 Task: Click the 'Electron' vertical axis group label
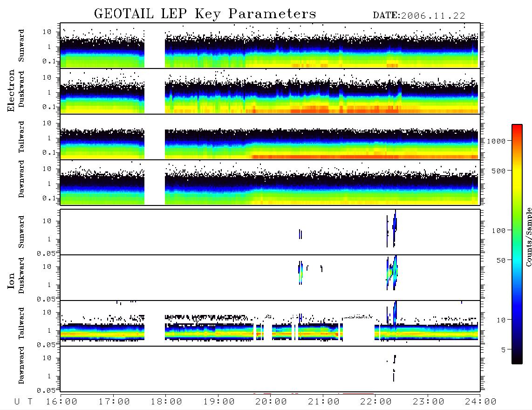pyautogui.click(x=11, y=90)
